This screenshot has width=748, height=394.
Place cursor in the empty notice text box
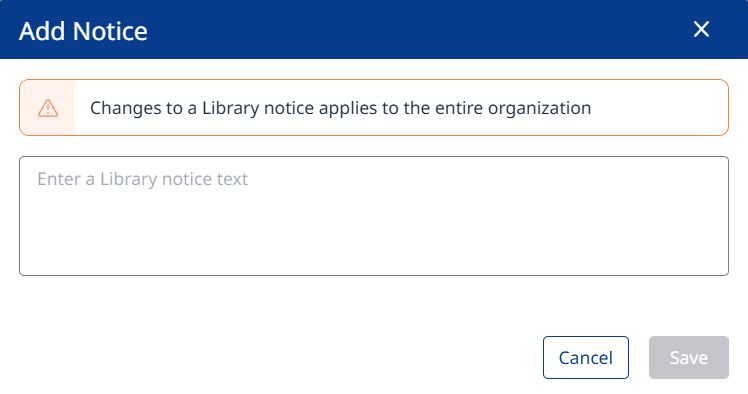[x=374, y=216]
